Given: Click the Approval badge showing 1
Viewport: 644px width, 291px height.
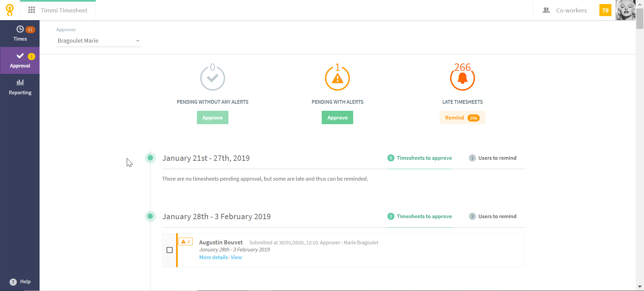Looking at the screenshot, I should [x=32, y=56].
